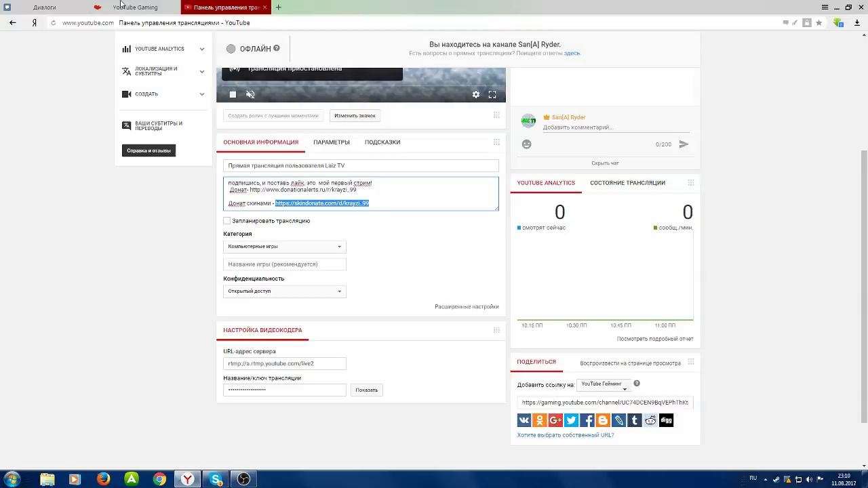The width and height of the screenshot is (868, 488).
Task: Open a new browser tab
Action: click(278, 7)
